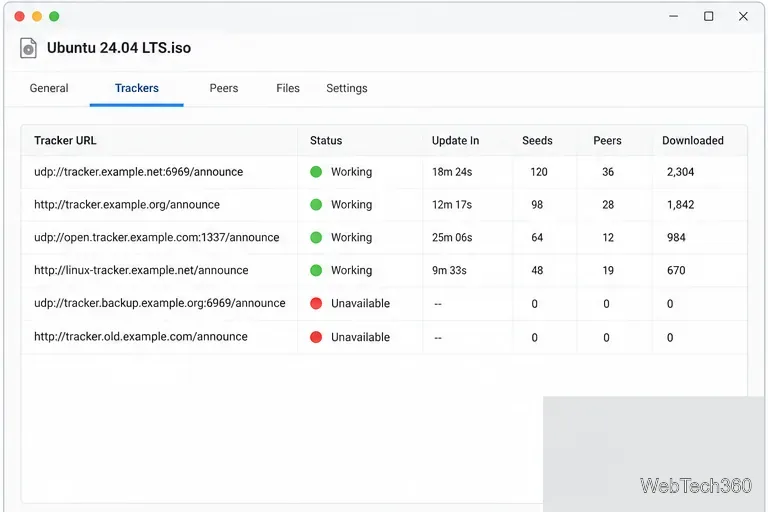The image size is (768, 512).
Task: Click peers value 19
Action: point(608,270)
